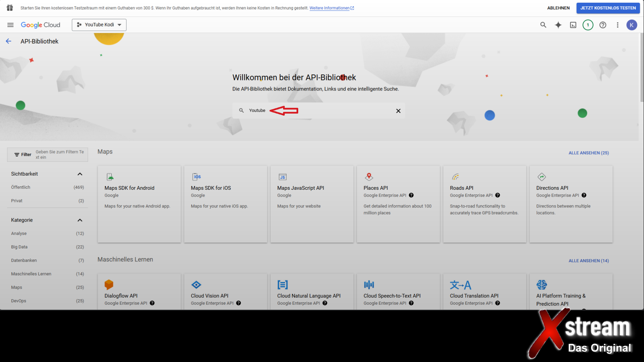Go back using the left arrow
The image size is (644, 362).
pyautogui.click(x=9, y=41)
